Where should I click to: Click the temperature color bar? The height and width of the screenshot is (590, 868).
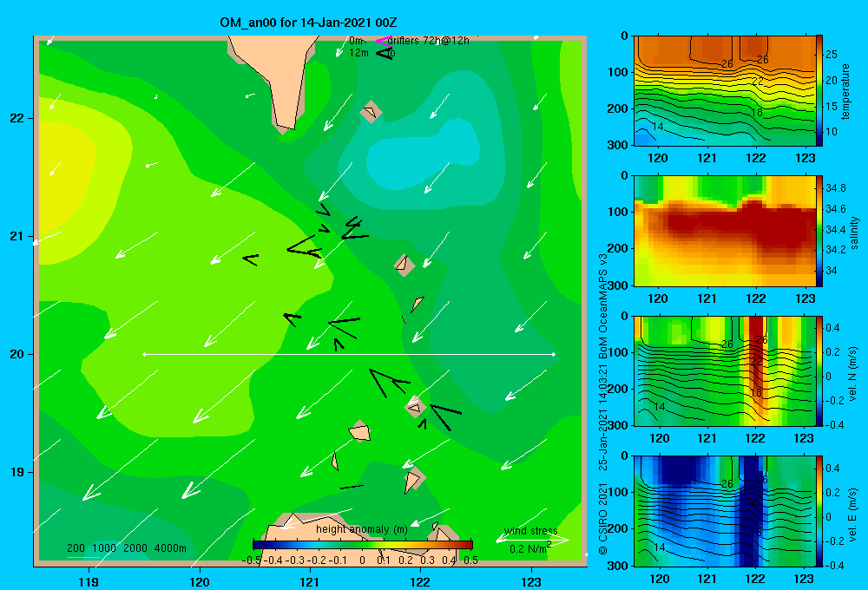click(819, 91)
